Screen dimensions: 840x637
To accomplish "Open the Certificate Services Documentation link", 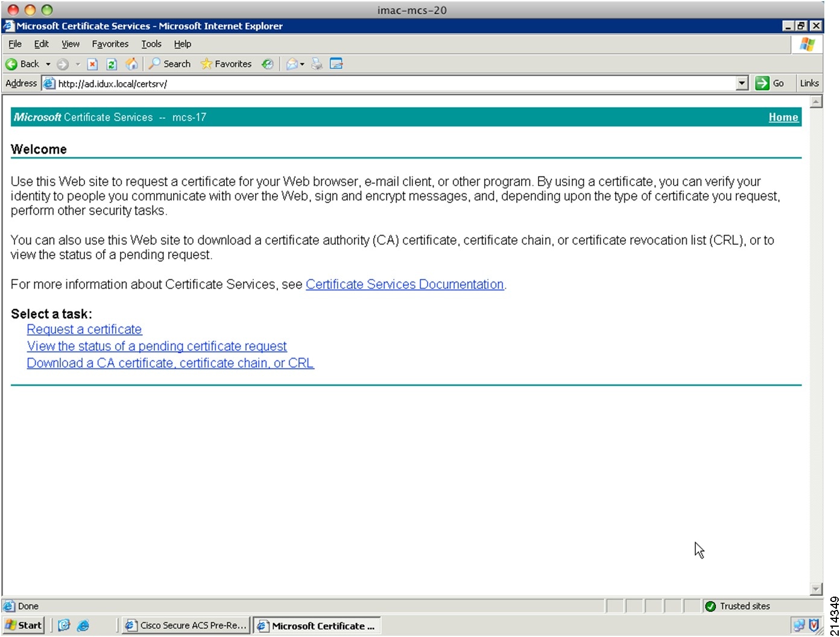I will 405,284.
